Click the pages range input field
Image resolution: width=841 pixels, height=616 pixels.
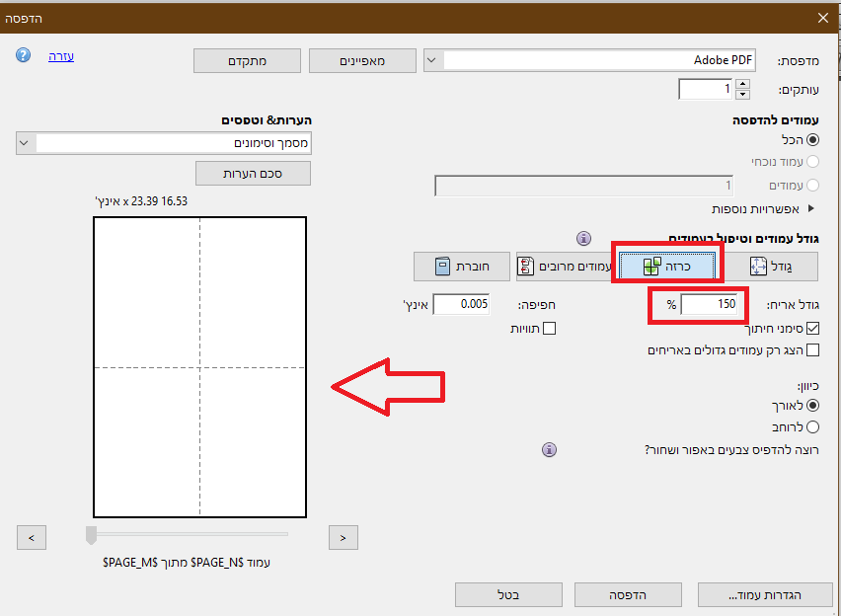(584, 186)
